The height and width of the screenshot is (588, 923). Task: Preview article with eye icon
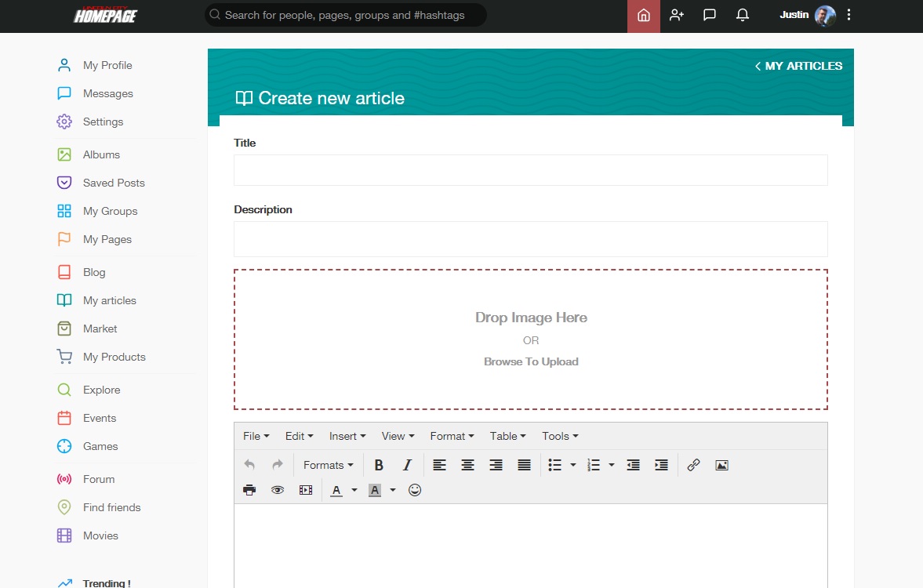tap(278, 490)
